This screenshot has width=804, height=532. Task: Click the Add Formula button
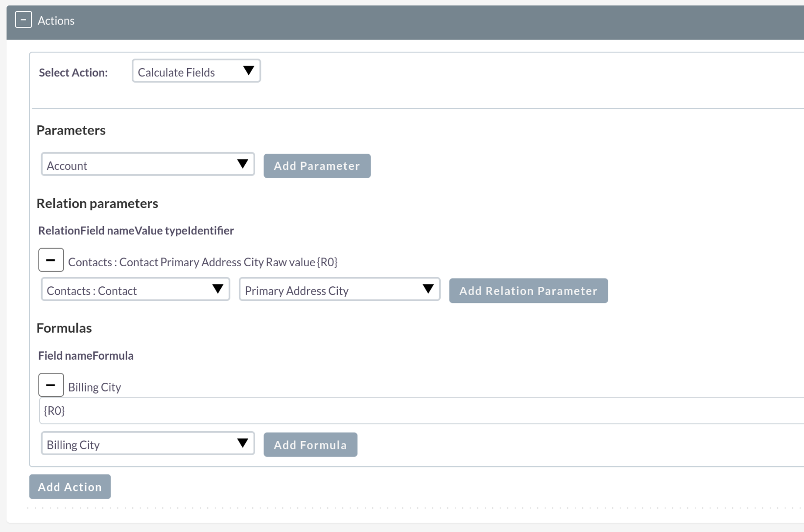pyautogui.click(x=310, y=445)
